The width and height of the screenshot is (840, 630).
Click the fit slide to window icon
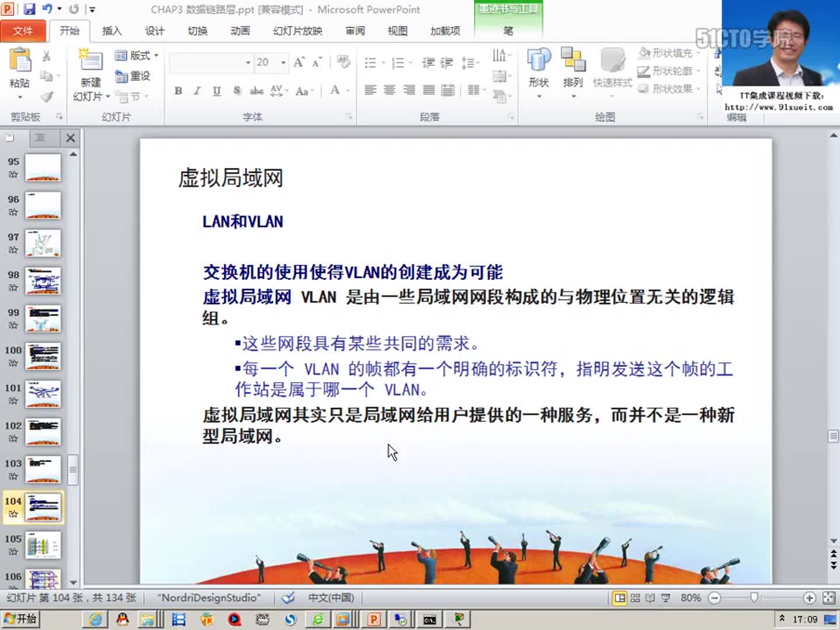(828, 598)
